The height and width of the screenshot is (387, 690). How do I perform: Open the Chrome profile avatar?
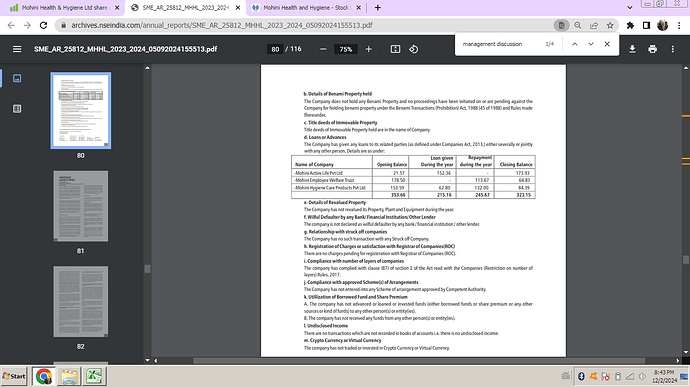(662, 25)
